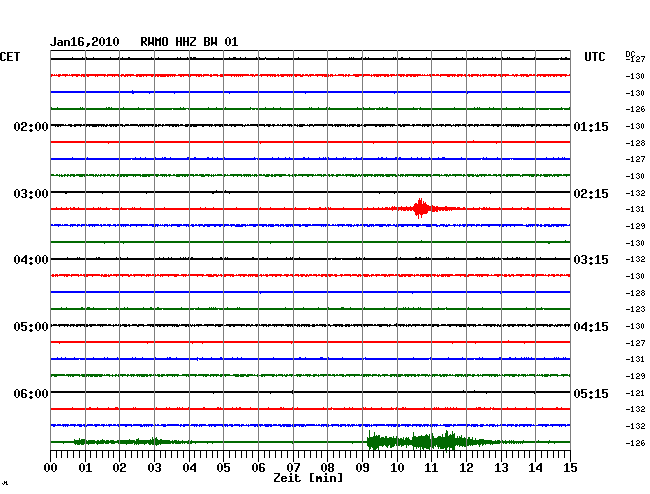The width and height of the screenshot is (650, 494).
Task: Select DC value -132 beside 03:15 UTC
Action: 635,259
